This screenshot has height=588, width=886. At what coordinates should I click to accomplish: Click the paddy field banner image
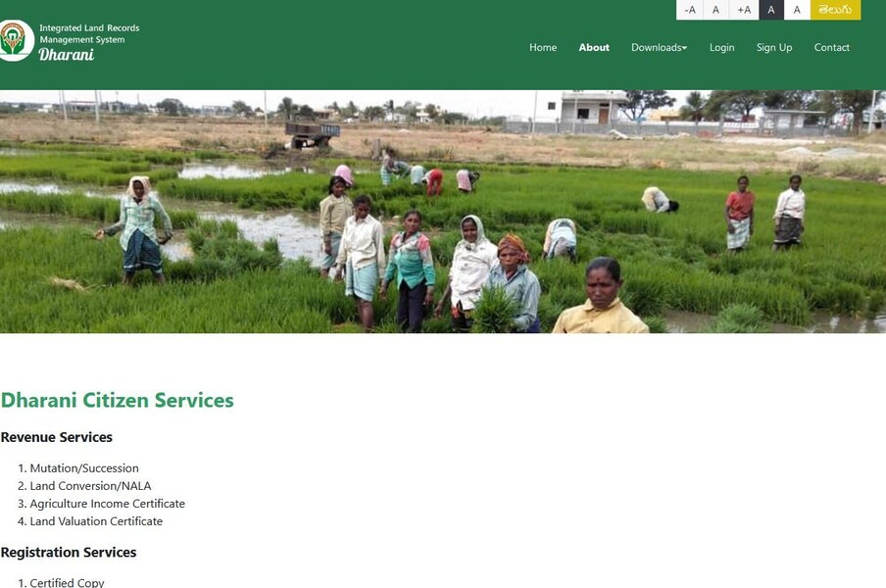443,212
